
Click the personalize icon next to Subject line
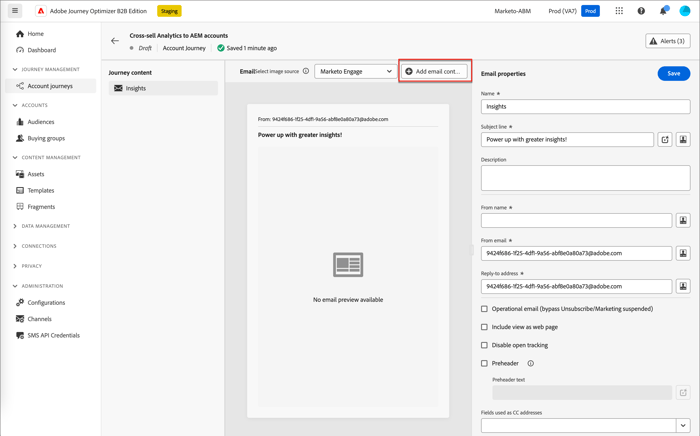click(x=665, y=140)
